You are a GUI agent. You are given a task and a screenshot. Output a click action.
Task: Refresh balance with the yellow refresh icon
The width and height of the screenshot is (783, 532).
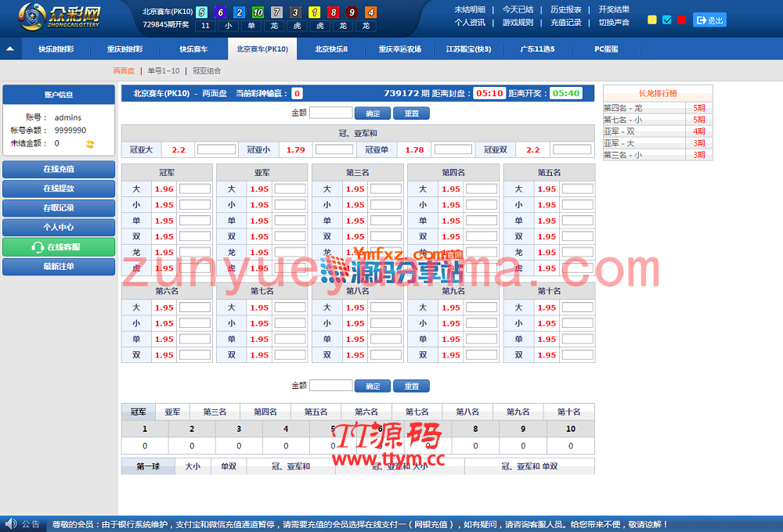point(90,144)
